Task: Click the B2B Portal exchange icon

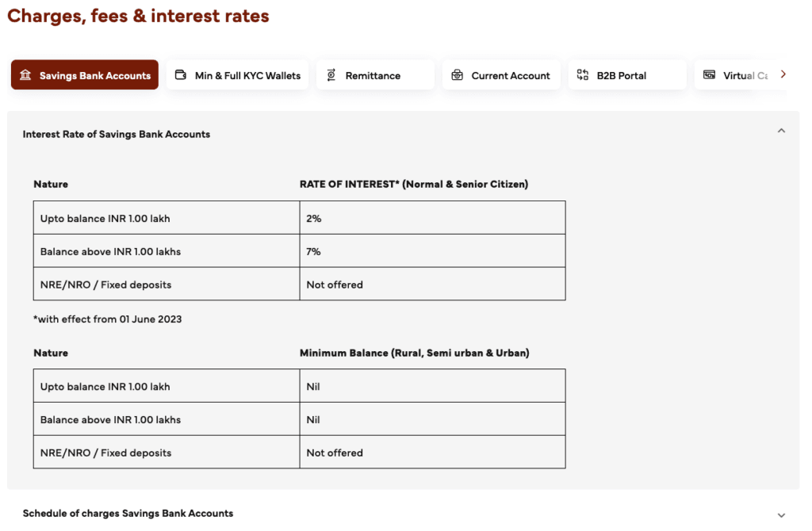Action: pos(583,75)
